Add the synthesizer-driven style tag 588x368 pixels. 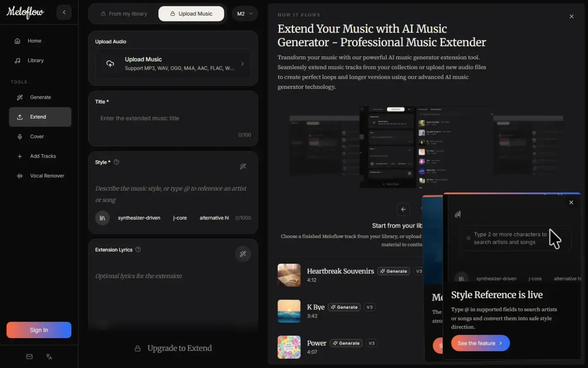coord(139,218)
